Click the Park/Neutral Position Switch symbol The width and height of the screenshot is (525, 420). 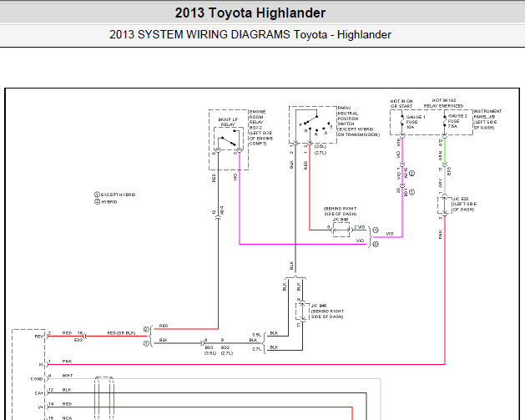[313, 124]
